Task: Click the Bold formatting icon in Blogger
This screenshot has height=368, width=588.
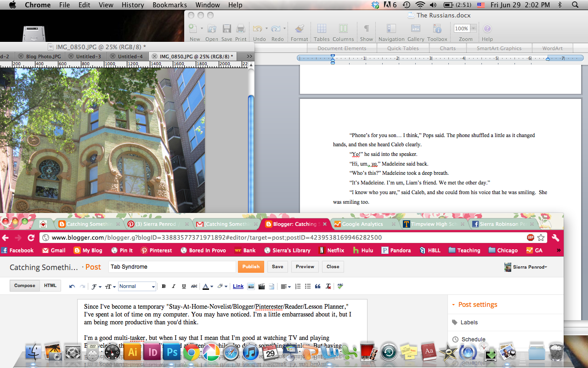Action: (x=164, y=286)
